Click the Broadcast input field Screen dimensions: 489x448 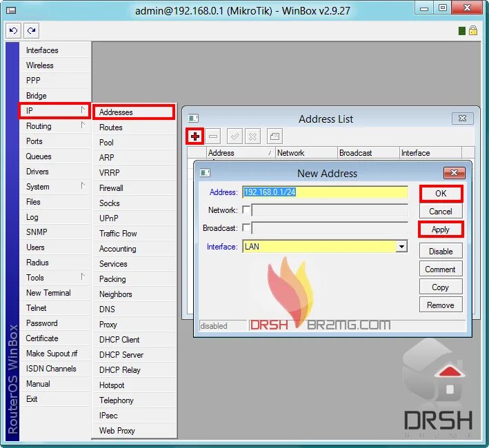point(330,228)
